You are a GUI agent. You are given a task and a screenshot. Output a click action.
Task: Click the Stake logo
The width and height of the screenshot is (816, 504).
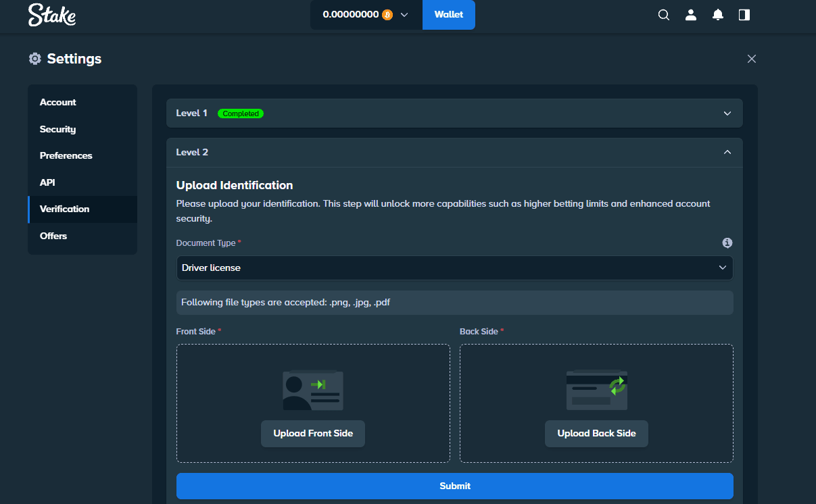tap(52, 14)
